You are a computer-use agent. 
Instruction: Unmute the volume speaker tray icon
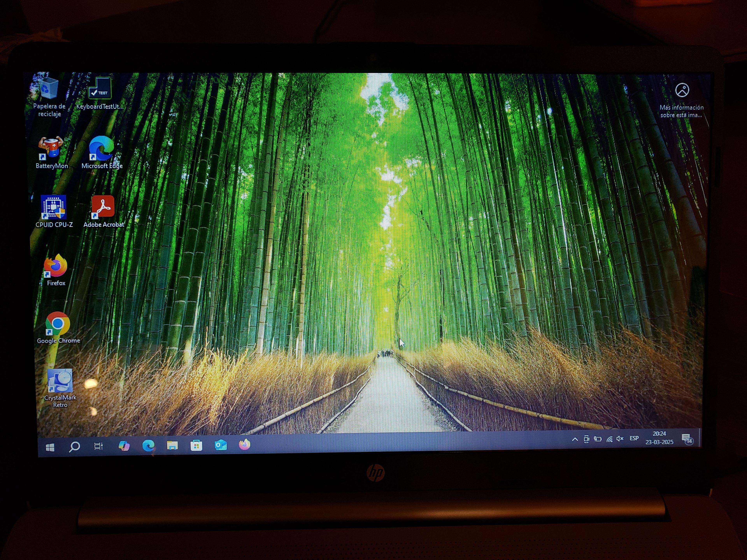coord(620,439)
